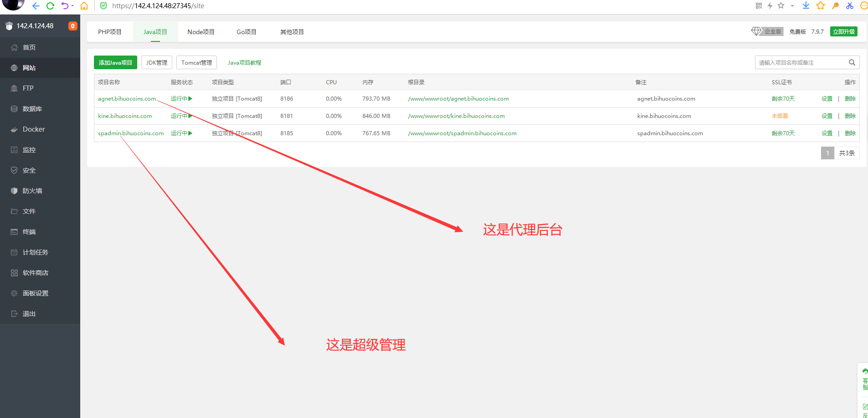Open root directory /www/wwwroot/agnet.bihuocoins.com
868x418 pixels.
[458, 98]
